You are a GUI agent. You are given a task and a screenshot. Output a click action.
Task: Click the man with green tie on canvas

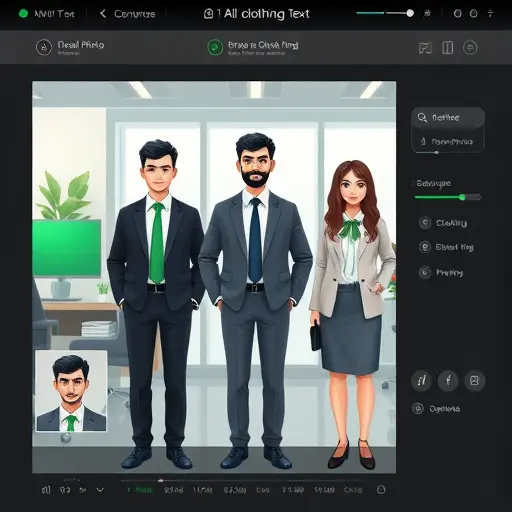click(156, 303)
